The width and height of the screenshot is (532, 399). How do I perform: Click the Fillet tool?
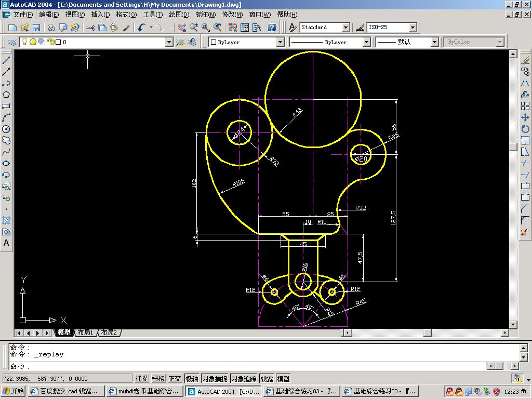coord(525,220)
